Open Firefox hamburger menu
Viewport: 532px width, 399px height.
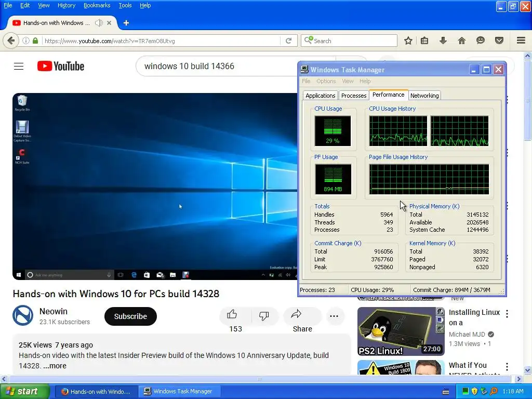521,41
